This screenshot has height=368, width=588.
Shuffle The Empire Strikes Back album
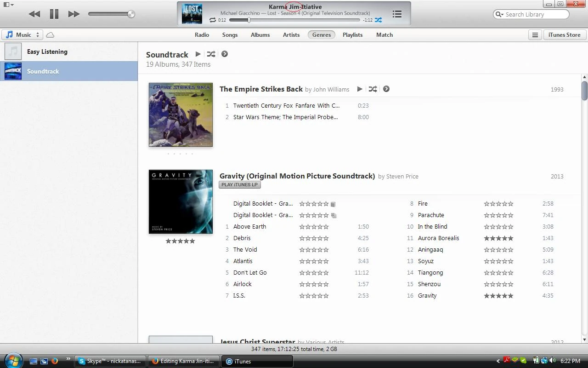pyautogui.click(x=373, y=89)
